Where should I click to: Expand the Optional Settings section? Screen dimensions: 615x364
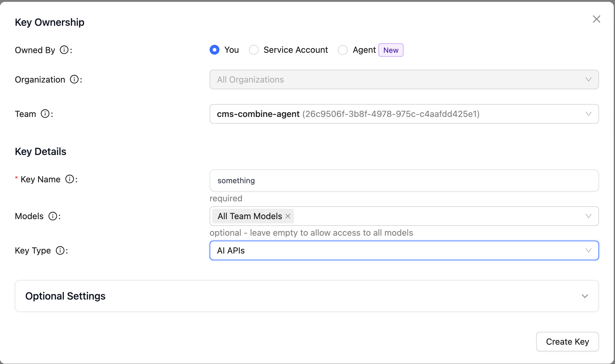(x=307, y=296)
